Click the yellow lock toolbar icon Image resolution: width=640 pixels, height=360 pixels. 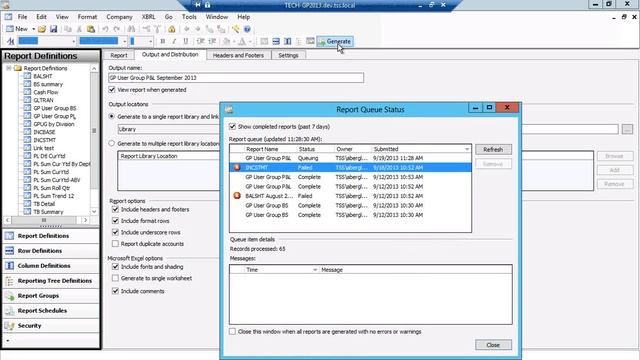[x=172, y=29]
